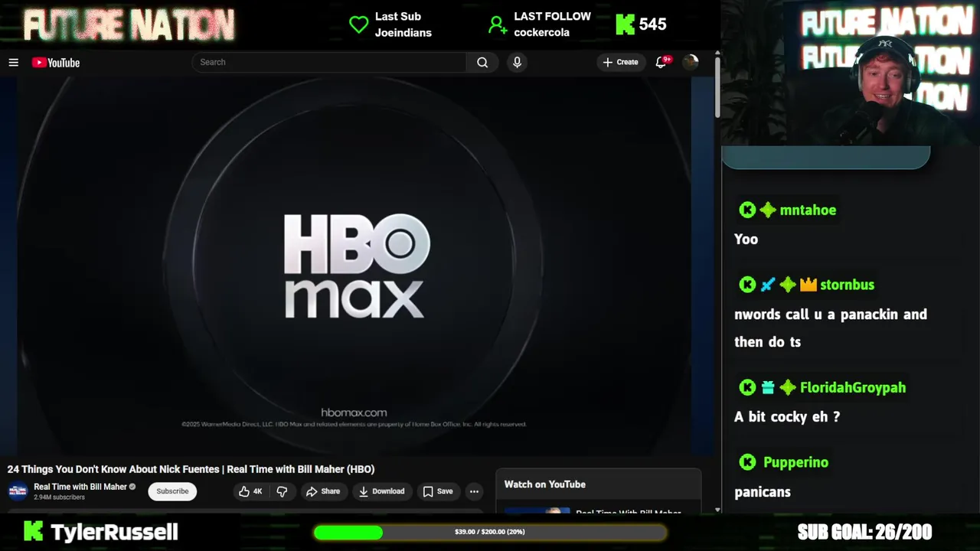Download the video
This screenshot has height=551, width=980.
382,491
